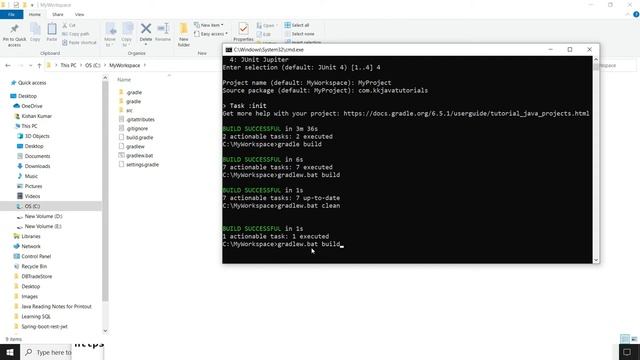Click the Name column header
Image resolution: width=640 pixels, height=360 pixels.
(x=124, y=80)
